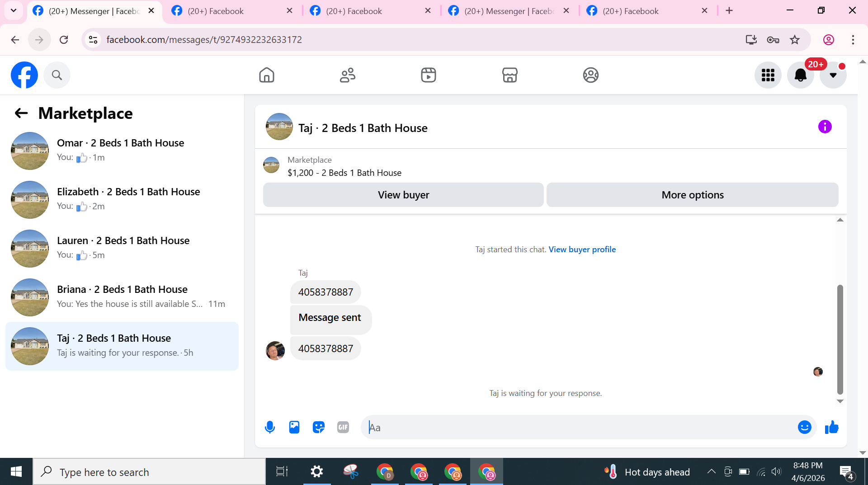Click the View buyer button

[x=403, y=195]
